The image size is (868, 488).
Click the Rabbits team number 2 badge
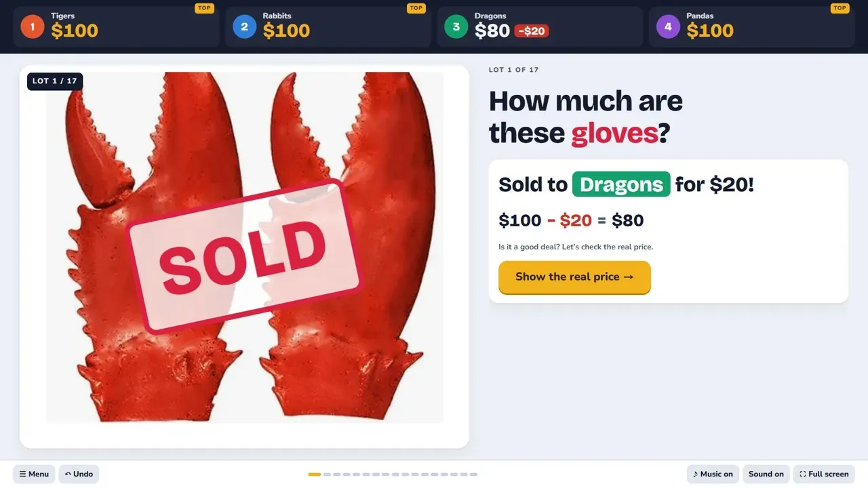click(x=244, y=27)
